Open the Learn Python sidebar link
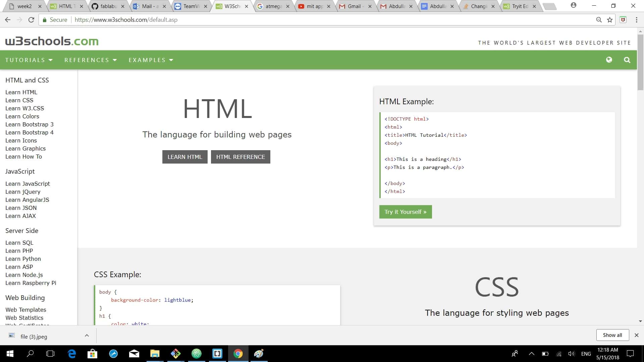This screenshot has height=362, width=644. tap(23, 259)
